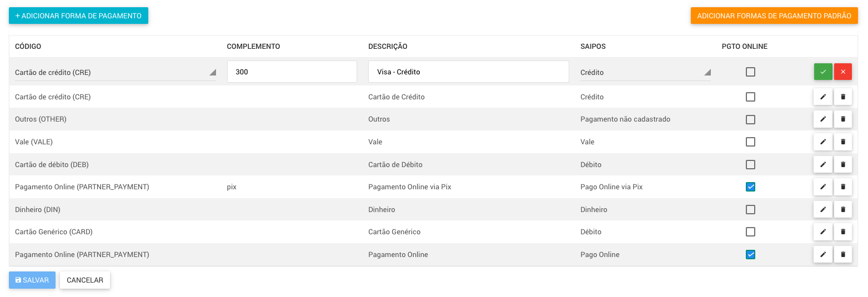Screen dimensions: 868x297
Task: Edit the Cartão Genérico row
Action: point(823,232)
